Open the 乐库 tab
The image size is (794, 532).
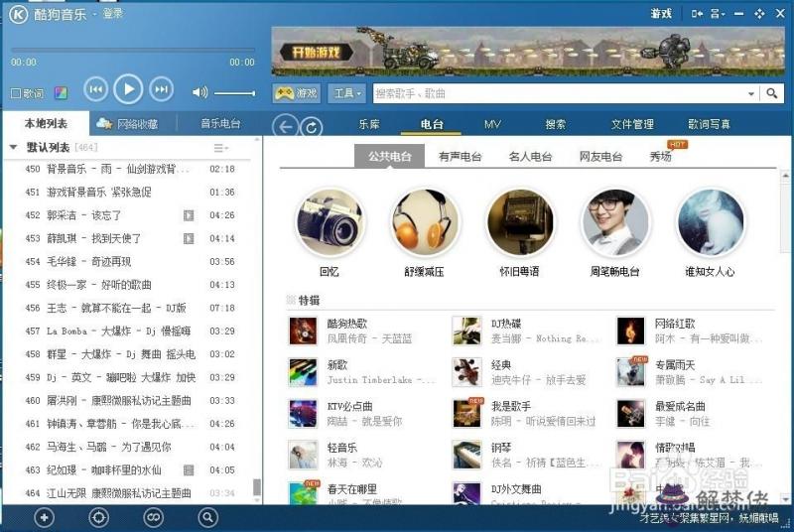click(368, 124)
